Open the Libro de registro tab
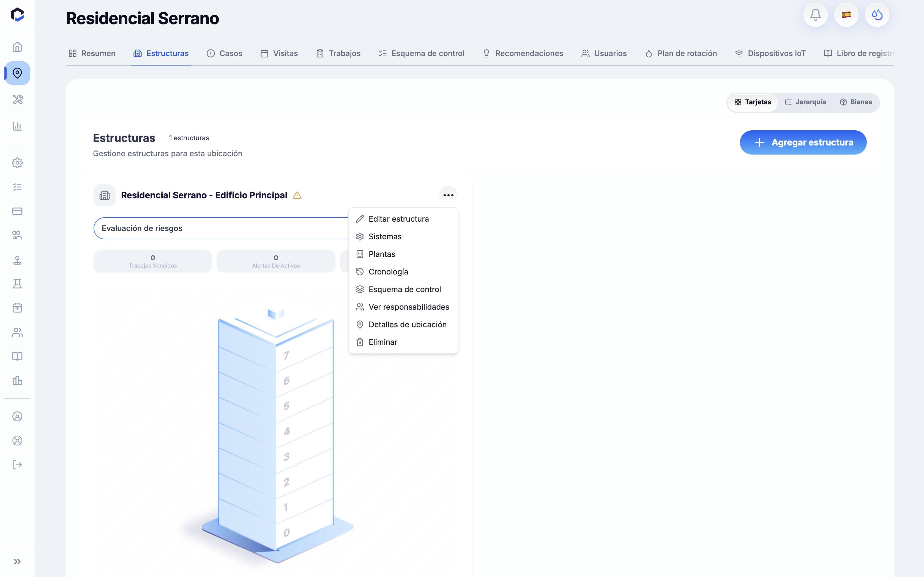Viewport: 924px width, 577px height. tap(859, 53)
